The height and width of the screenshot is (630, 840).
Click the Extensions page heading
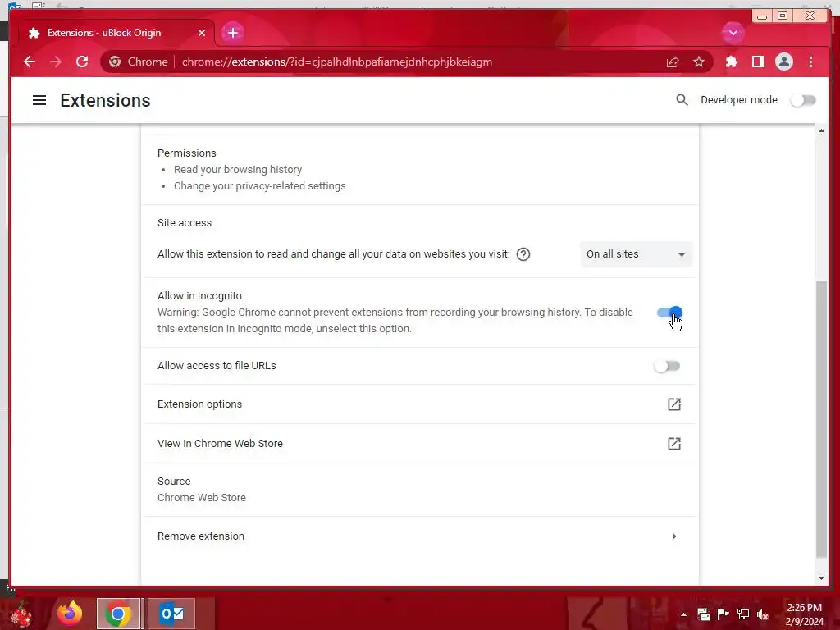pyautogui.click(x=105, y=100)
